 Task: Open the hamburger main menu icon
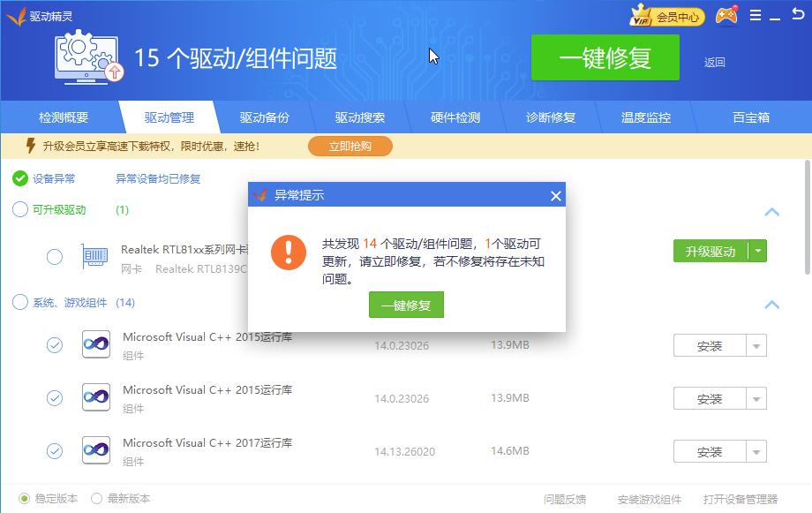pos(755,15)
